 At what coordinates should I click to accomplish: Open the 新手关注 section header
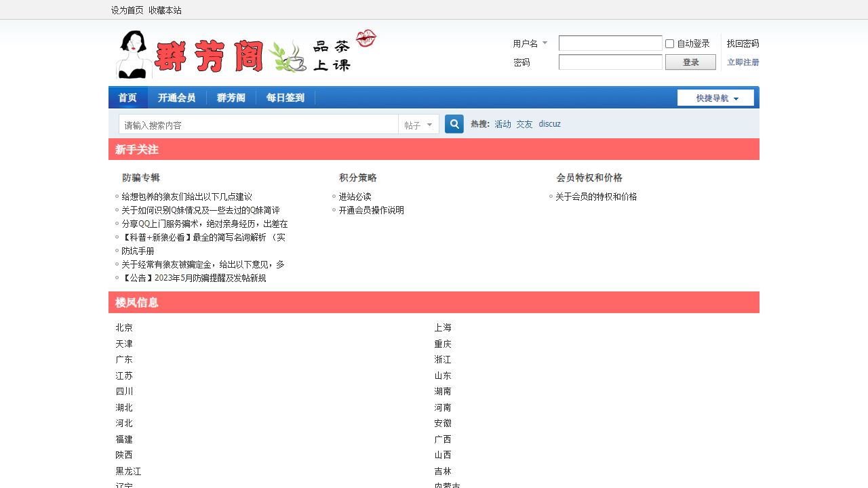[x=137, y=149]
